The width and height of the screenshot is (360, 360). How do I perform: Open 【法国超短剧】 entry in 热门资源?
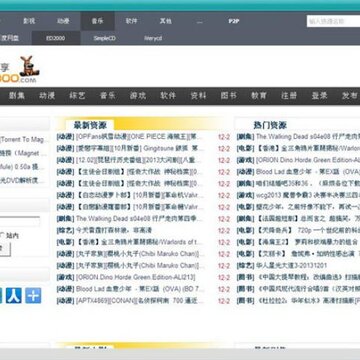point(308,219)
